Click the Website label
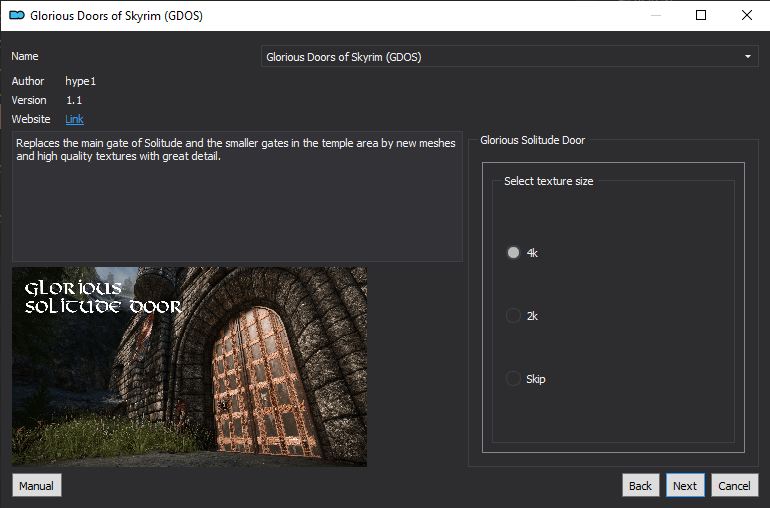This screenshot has height=508, width=770. (x=31, y=119)
